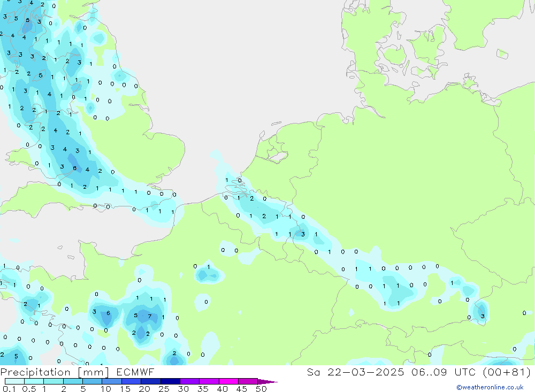Image resolution: width=535 pixels, height=392 pixels.
Task: Click the 0.1–0.5 mm legend color swatch
Action: pyautogui.click(x=14, y=381)
